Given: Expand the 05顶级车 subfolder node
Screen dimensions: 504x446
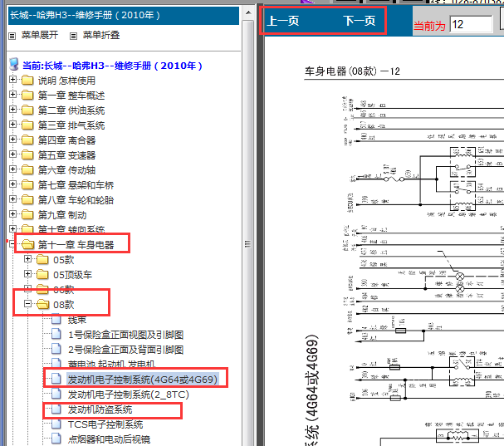Looking at the screenshot, I should 27,273.
